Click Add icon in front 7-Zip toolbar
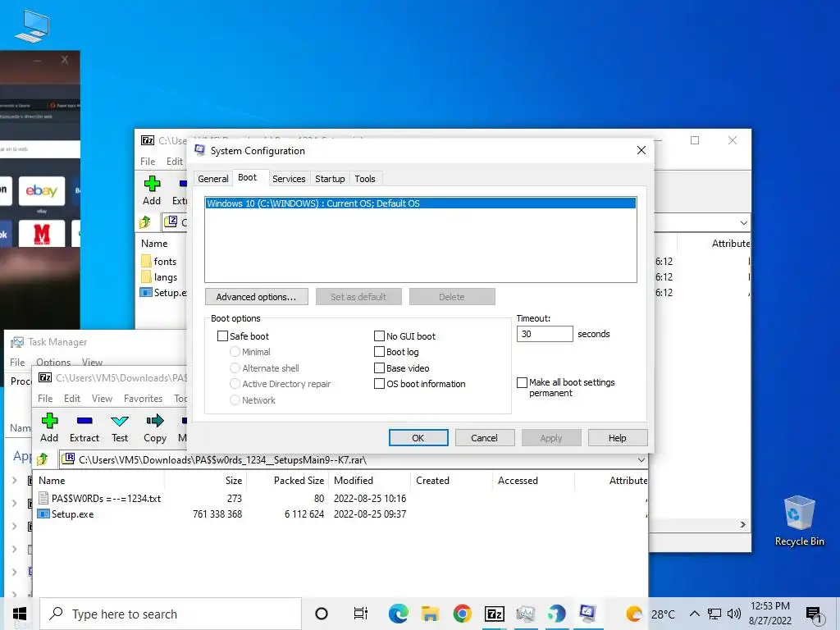Viewport: 840px width, 630px height. [x=49, y=421]
